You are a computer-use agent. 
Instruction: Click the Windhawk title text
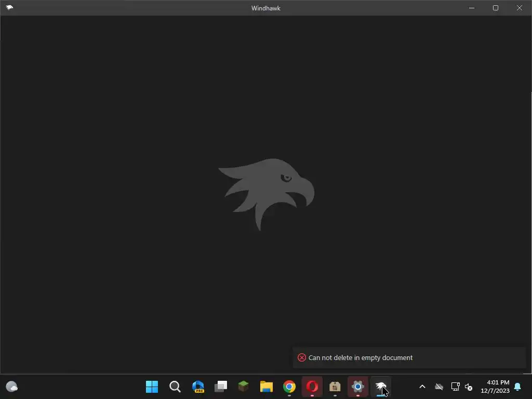tap(266, 8)
